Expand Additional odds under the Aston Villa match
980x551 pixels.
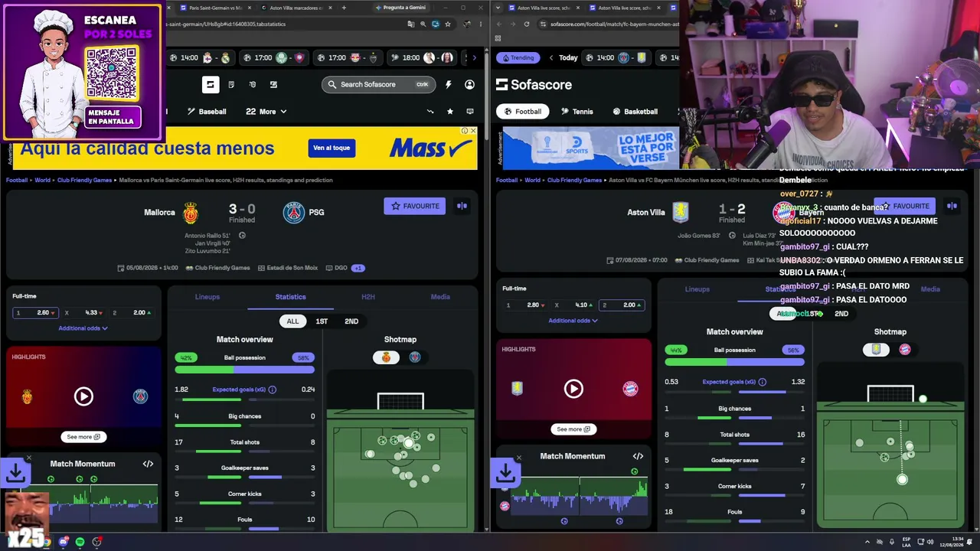point(573,321)
